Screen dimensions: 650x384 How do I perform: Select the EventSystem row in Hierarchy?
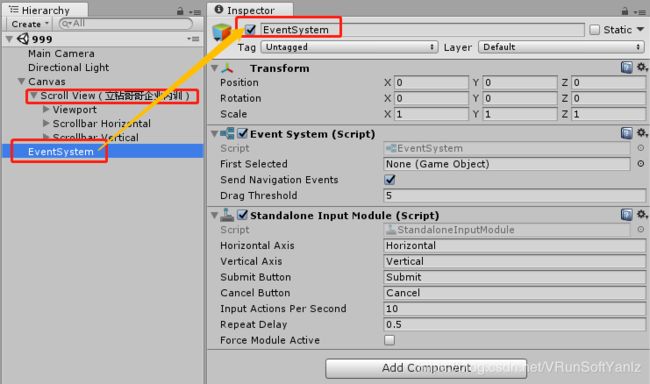[x=102, y=151]
